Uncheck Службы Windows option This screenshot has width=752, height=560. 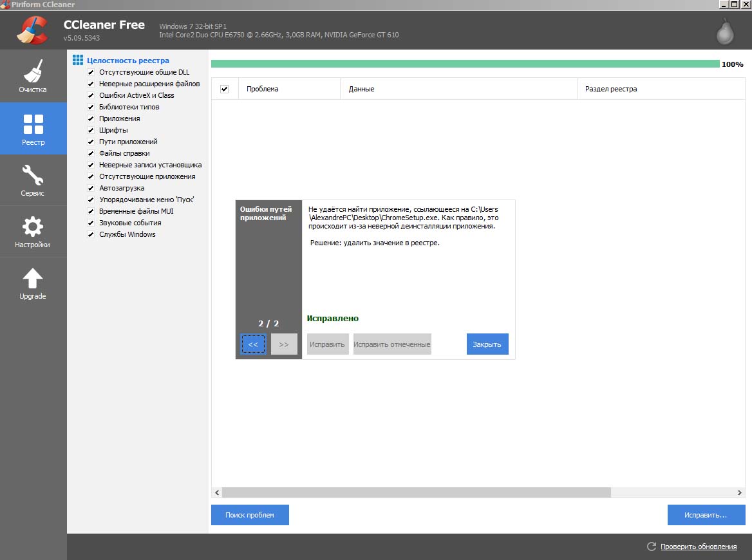coord(91,234)
